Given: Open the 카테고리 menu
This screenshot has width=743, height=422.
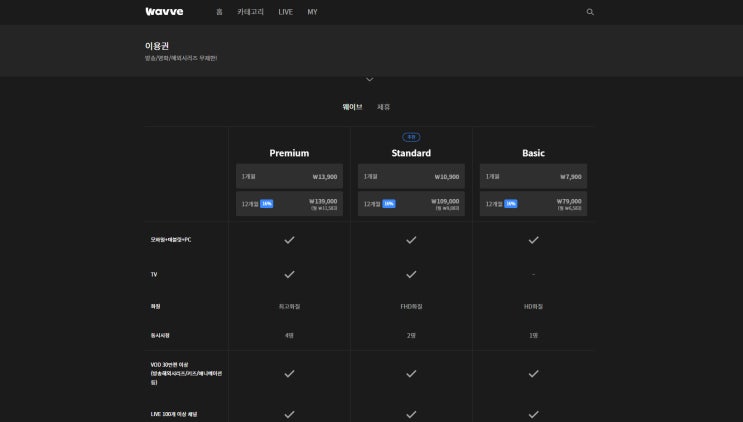Looking at the screenshot, I should [251, 12].
